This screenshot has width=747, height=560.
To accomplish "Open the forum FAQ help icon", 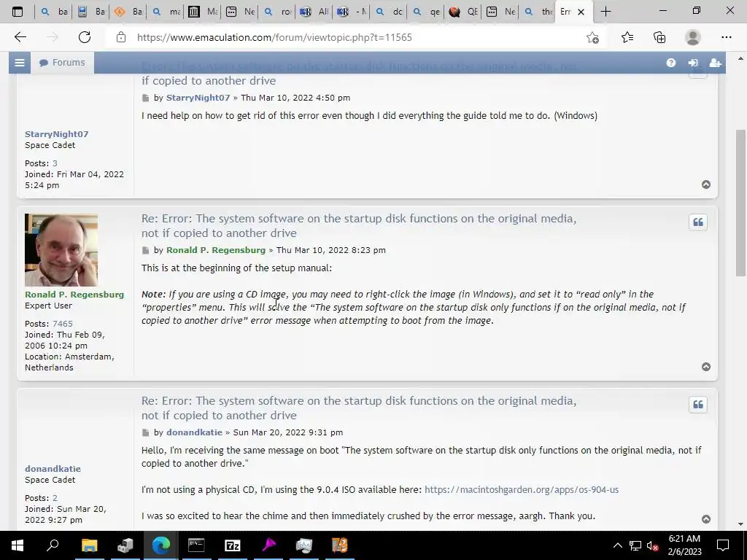I will (671, 63).
